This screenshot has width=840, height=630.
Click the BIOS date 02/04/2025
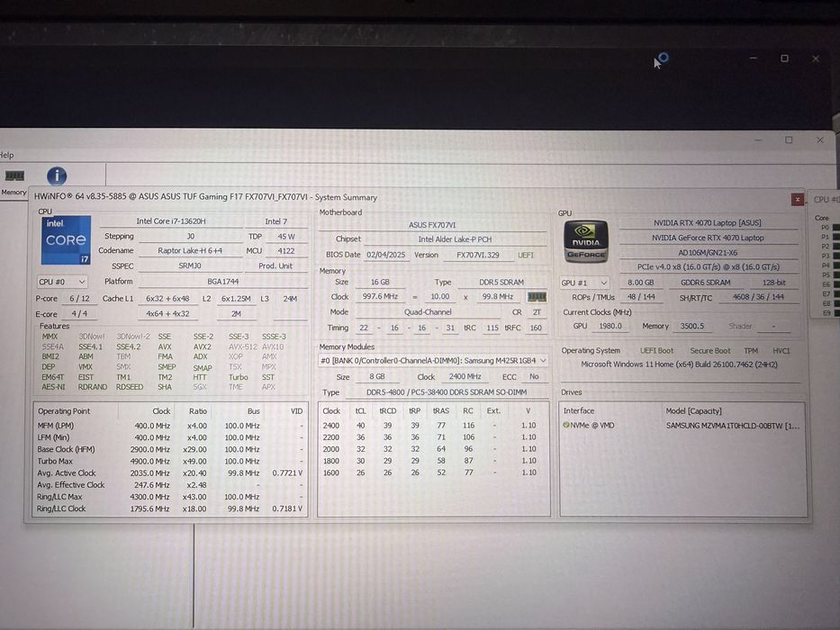pyautogui.click(x=387, y=255)
